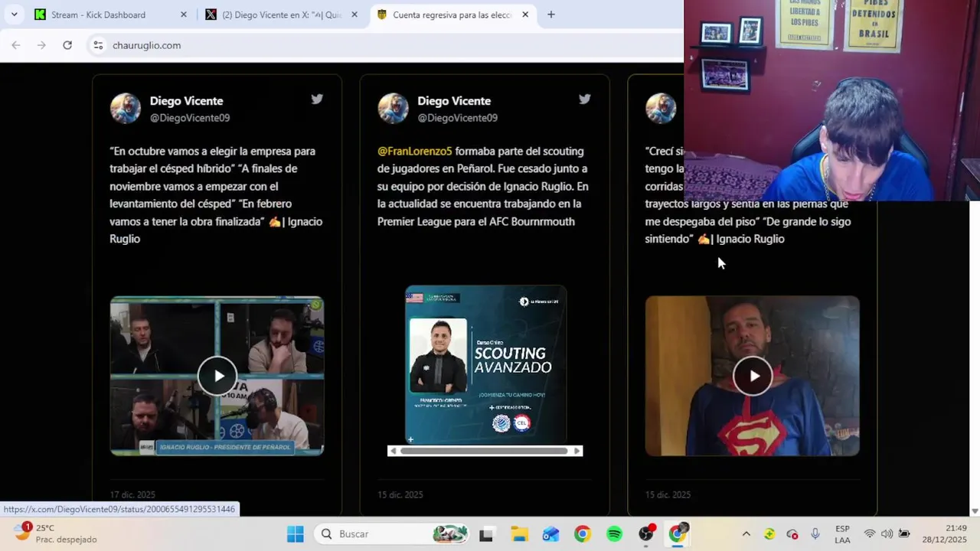This screenshot has width=980, height=551.
Task: Reload the chauruglio.com page
Action: [x=67, y=45]
